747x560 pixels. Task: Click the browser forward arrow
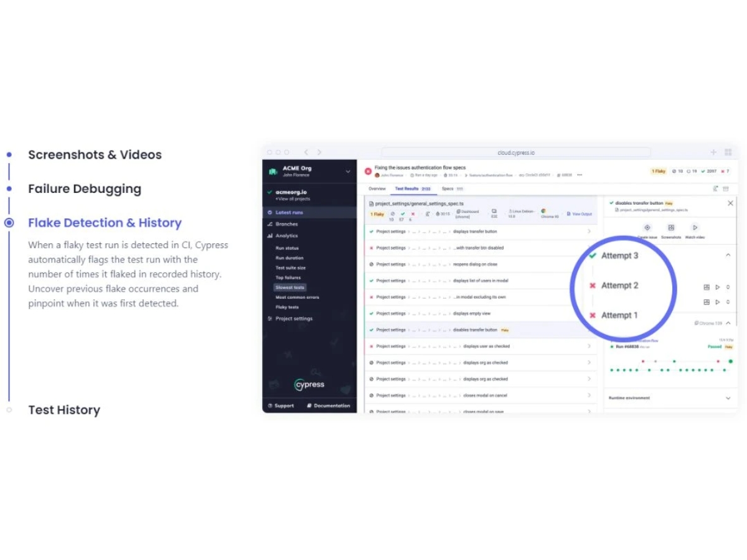(319, 152)
